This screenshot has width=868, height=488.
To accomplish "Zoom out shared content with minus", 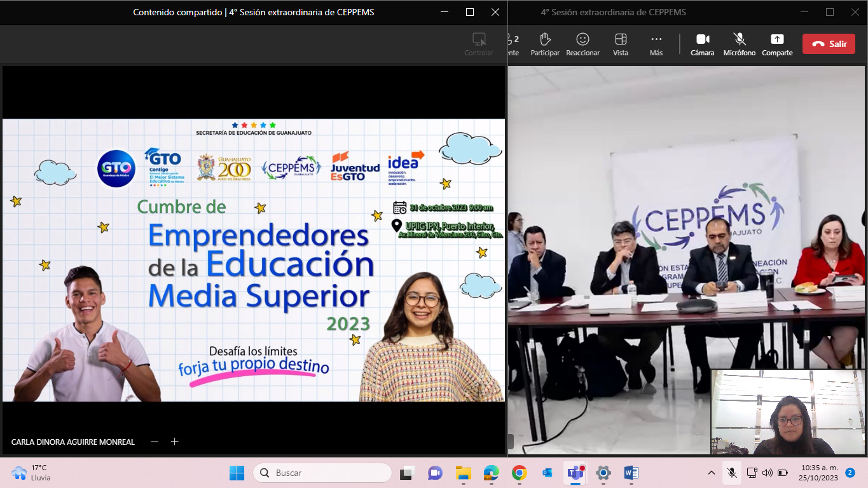I will coord(155,442).
